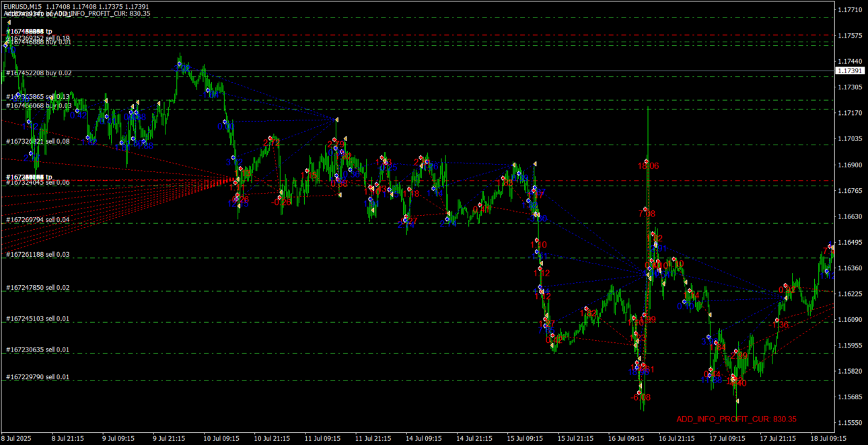Click order label #167245103 sell 0.01

point(38,319)
